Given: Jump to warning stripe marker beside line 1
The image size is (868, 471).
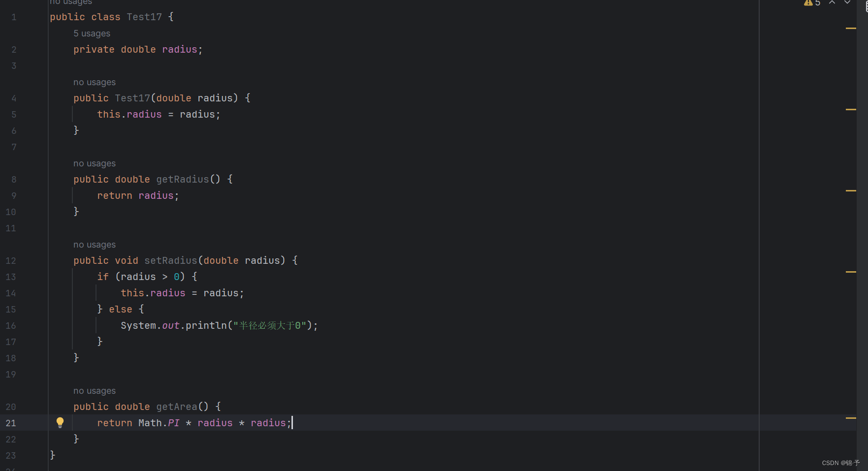Looking at the screenshot, I should (851, 28).
